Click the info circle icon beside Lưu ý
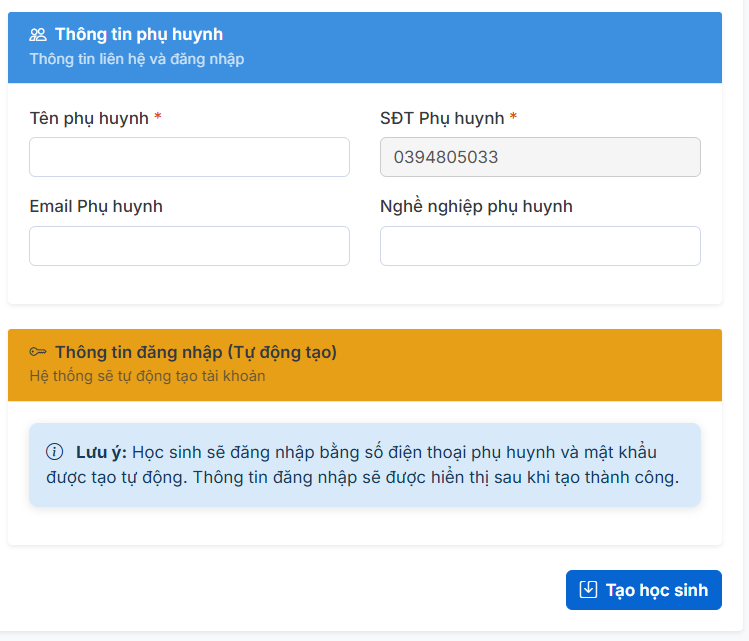749x641 pixels. (55, 452)
